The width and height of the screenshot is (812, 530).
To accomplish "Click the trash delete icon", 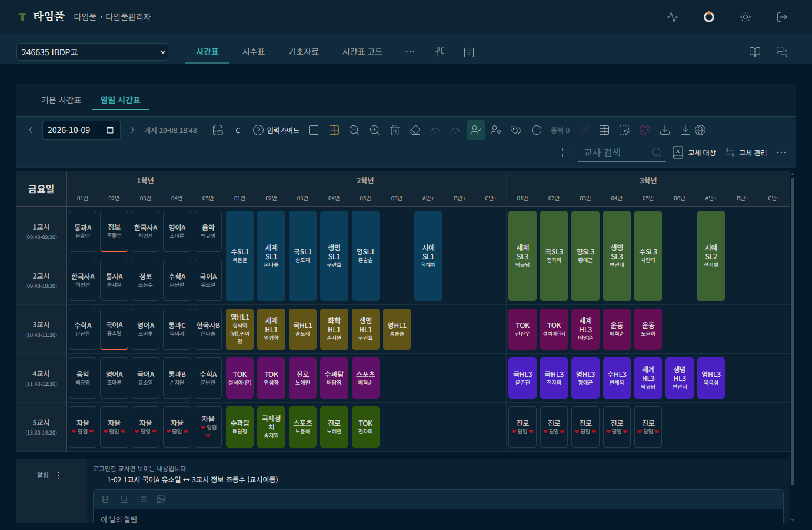I will pos(395,130).
